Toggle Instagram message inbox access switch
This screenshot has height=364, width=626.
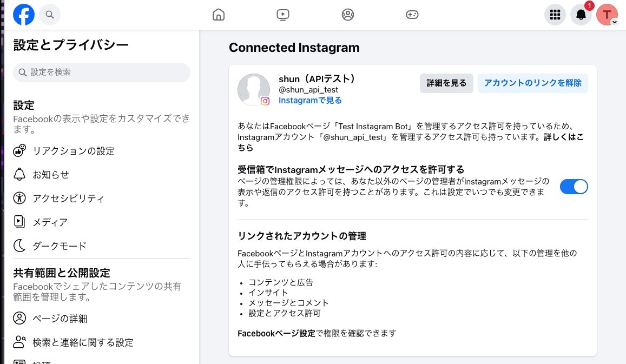click(574, 187)
